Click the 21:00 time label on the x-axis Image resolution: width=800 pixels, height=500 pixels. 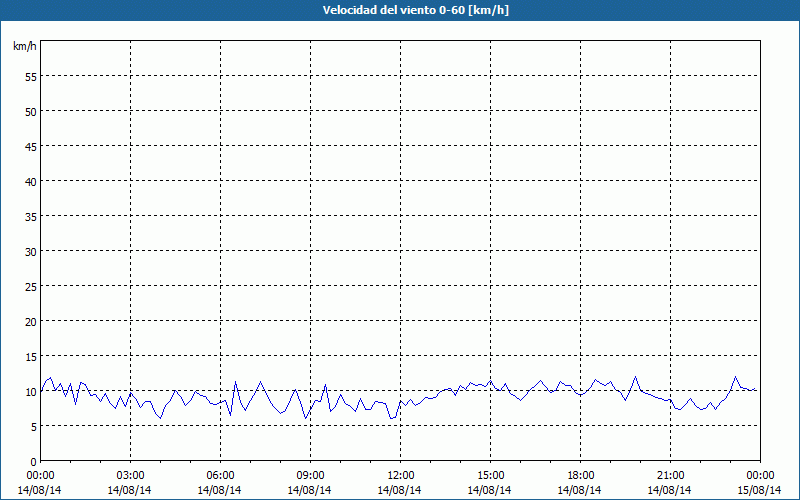pyautogui.click(x=670, y=476)
